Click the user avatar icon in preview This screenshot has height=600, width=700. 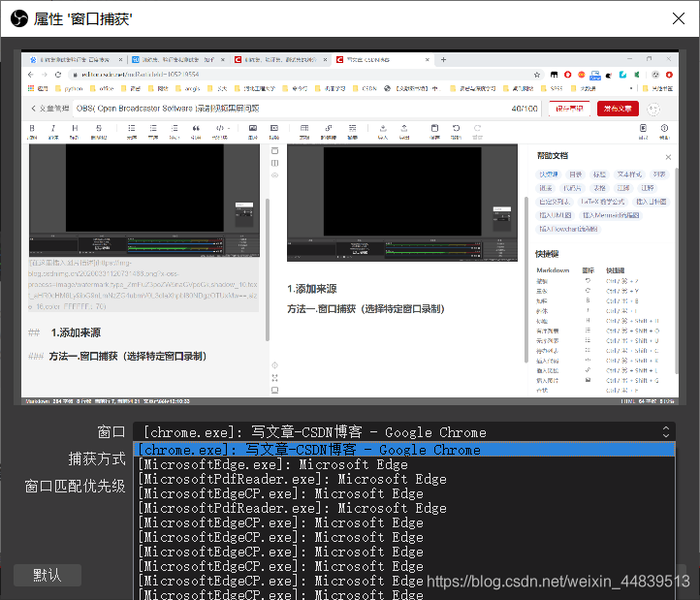click(653, 109)
